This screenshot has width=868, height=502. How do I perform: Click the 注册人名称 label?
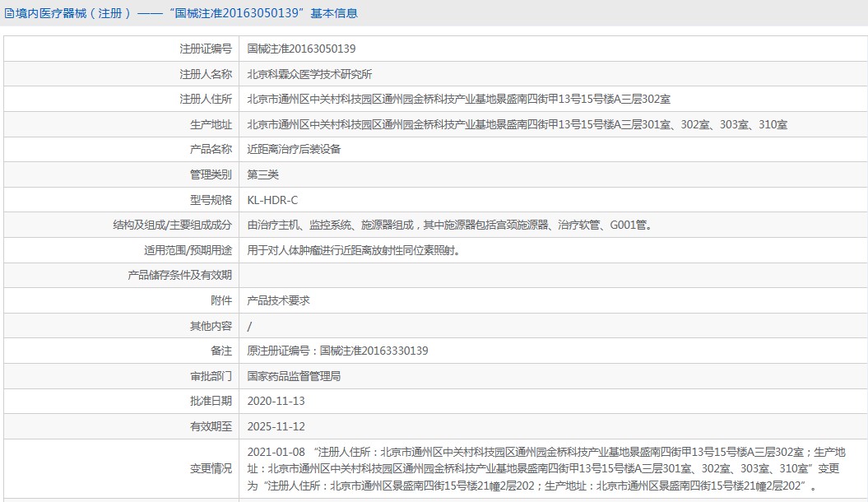click(206, 74)
